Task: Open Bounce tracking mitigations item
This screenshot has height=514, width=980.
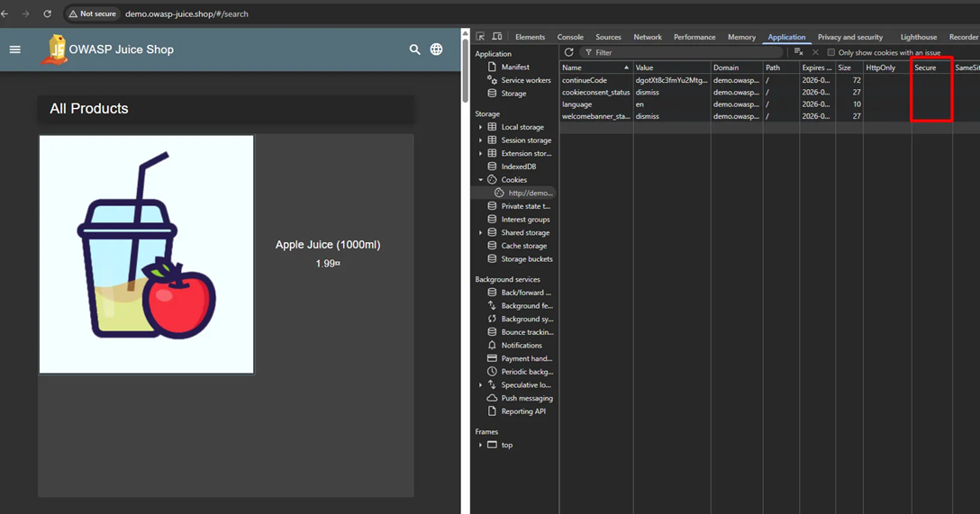Action: click(x=527, y=331)
